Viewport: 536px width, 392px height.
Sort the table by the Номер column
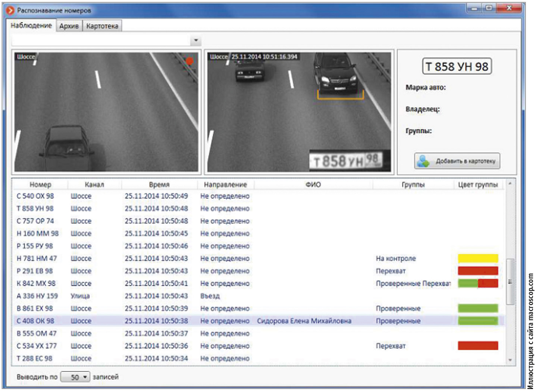pos(40,184)
